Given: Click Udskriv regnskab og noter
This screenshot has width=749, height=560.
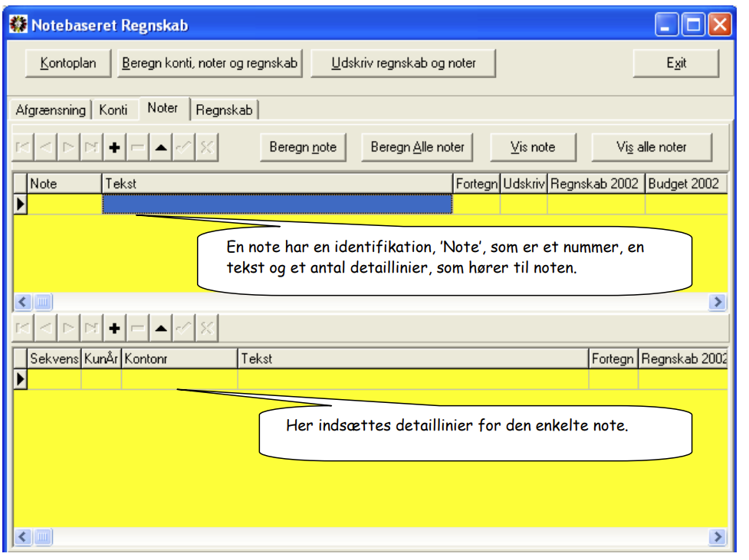Looking at the screenshot, I should [403, 63].
